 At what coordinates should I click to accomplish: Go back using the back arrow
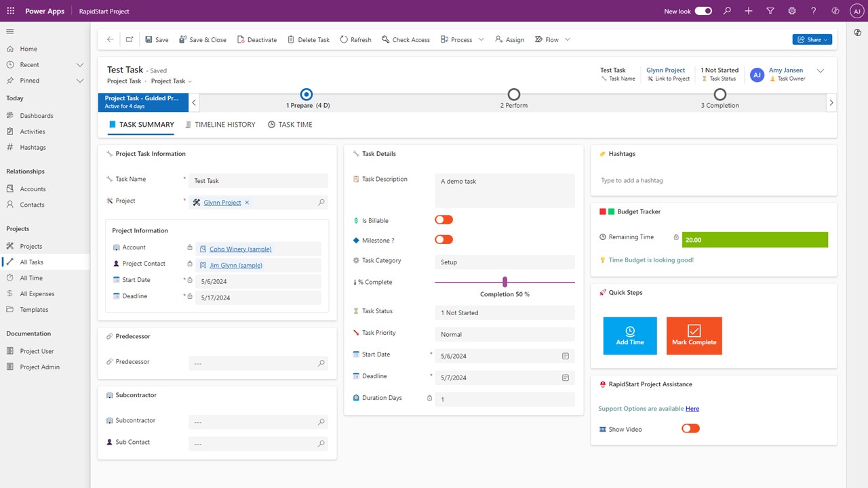click(x=110, y=39)
